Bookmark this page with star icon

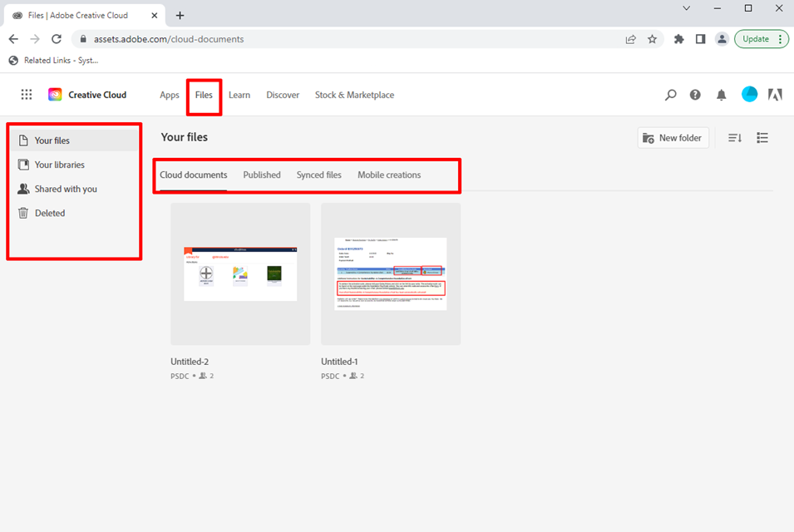pyautogui.click(x=652, y=39)
